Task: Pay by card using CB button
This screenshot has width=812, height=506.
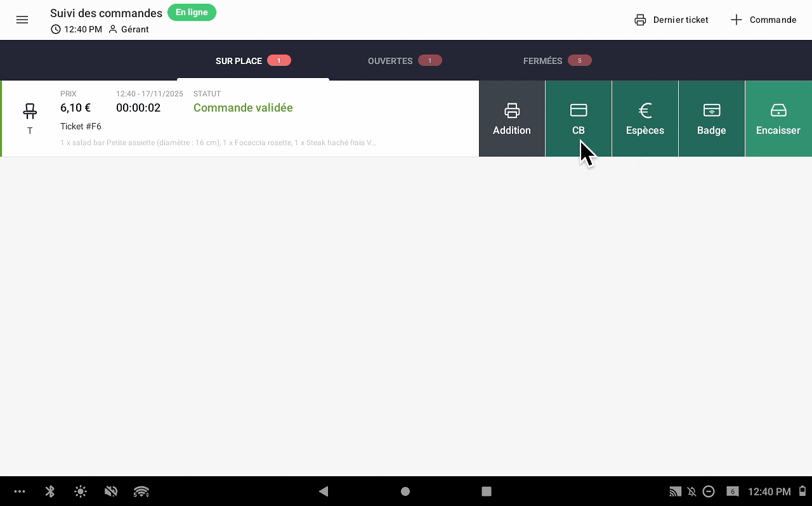Action: tap(578, 119)
